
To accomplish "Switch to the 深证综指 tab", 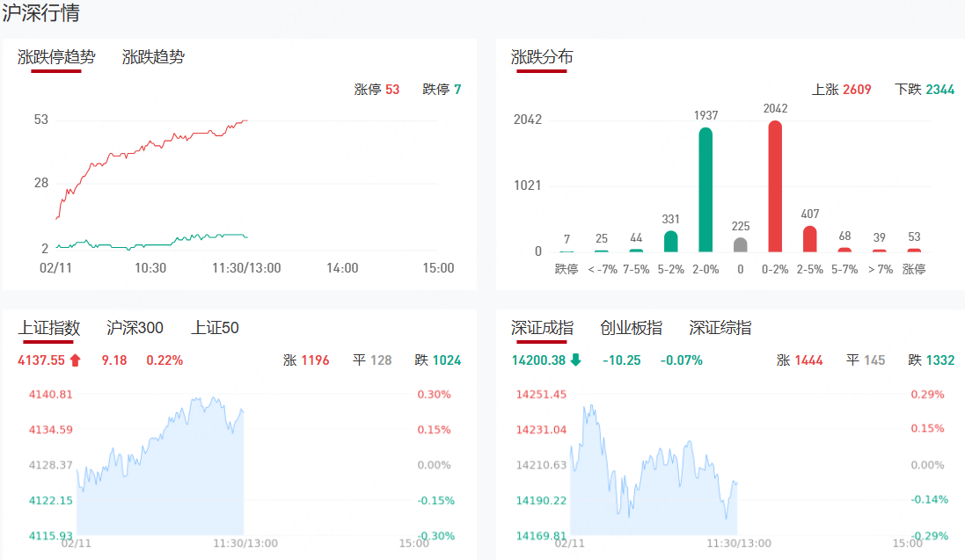I will point(720,328).
